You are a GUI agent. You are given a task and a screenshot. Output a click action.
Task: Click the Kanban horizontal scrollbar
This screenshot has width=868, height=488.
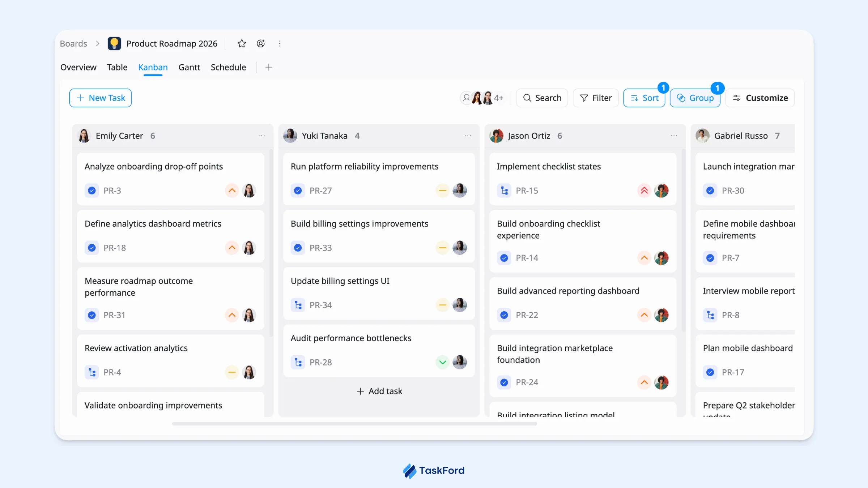tap(354, 424)
